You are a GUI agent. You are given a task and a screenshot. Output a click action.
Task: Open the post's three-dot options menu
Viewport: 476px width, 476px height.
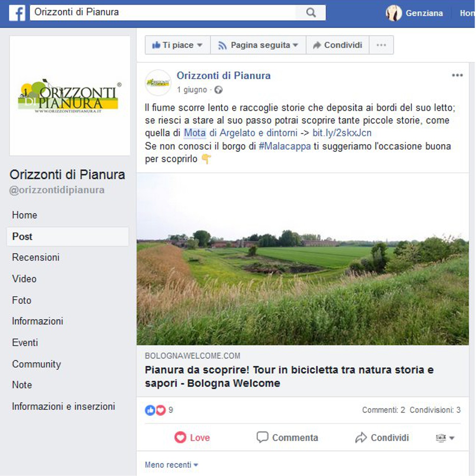457,75
